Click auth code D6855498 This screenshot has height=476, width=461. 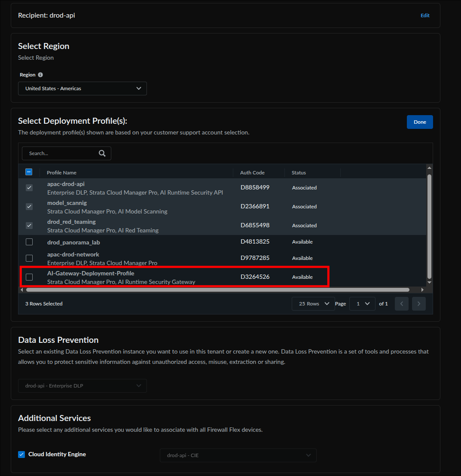click(x=255, y=225)
